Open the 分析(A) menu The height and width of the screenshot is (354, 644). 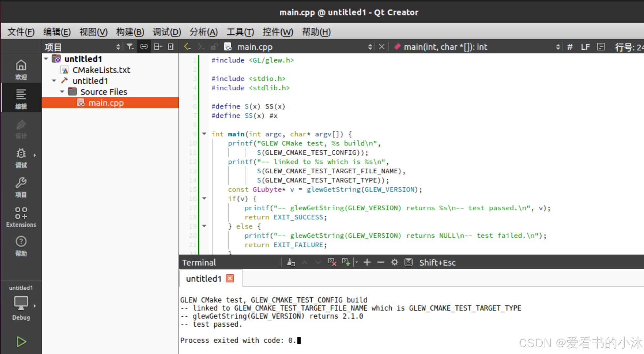click(204, 32)
